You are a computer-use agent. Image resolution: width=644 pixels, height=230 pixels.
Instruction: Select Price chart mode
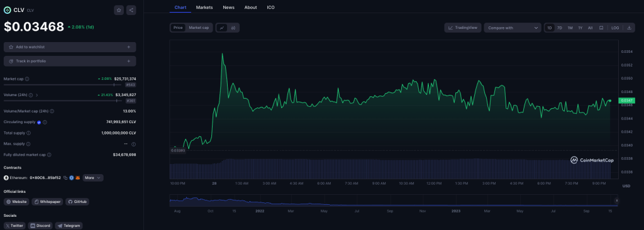click(178, 28)
